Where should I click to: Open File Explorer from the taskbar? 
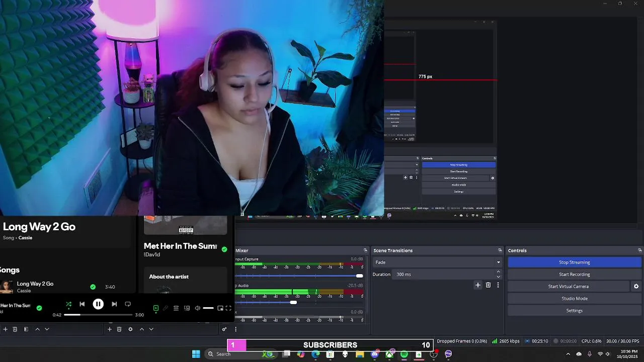(360, 354)
